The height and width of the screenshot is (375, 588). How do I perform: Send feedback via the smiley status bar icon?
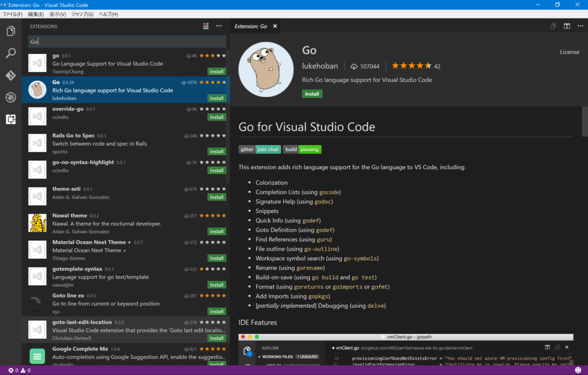579,370
